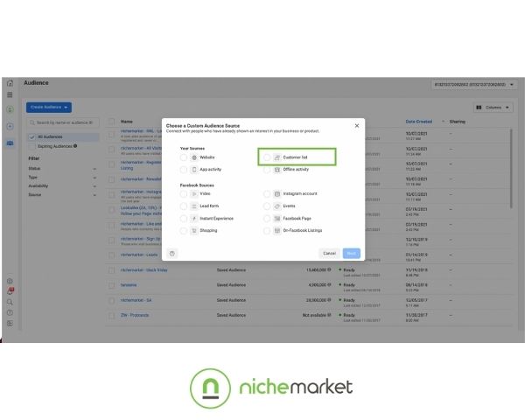Click the search magnifier in the sidebar
The image size is (525, 420).
10,302
